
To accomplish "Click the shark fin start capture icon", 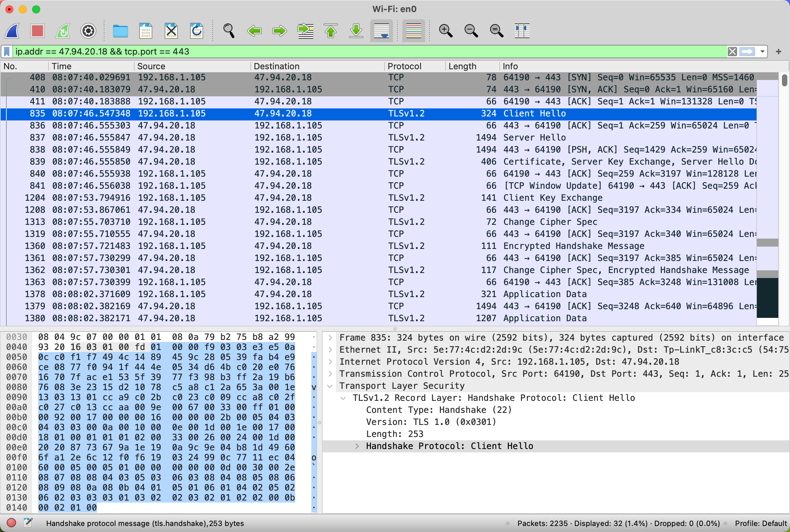I will (x=12, y=31).
